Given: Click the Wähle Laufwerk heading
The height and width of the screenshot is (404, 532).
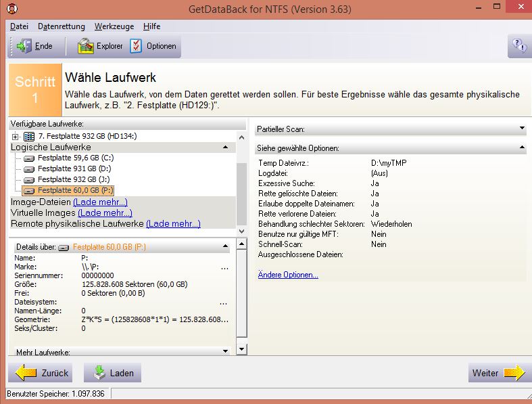Looking at the screenshot, I should coord(110,77).
